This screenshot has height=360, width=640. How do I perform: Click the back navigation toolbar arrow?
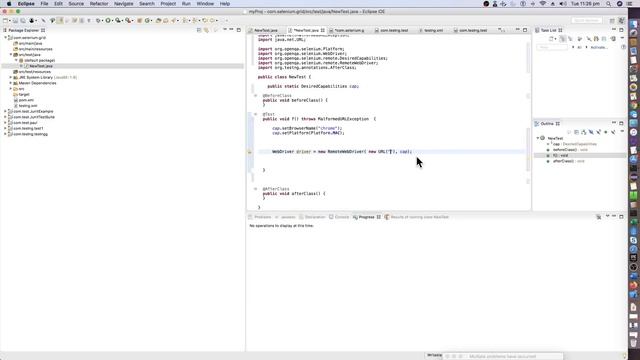click(205, 20)
